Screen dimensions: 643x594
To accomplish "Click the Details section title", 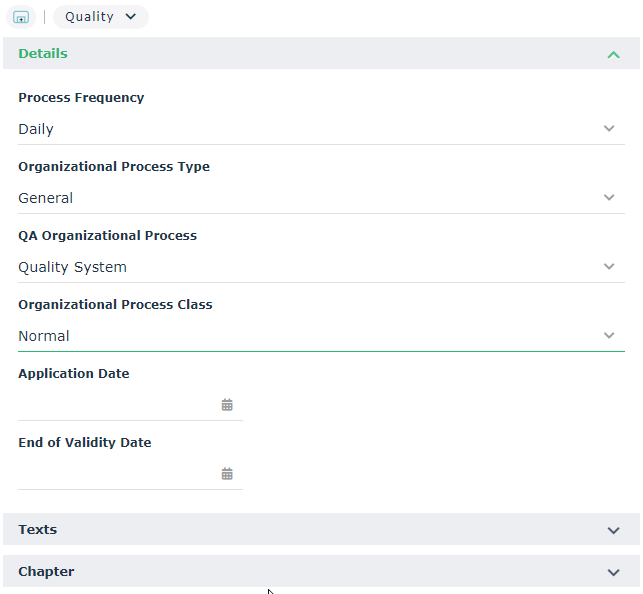I will click(x=43, y=53).
